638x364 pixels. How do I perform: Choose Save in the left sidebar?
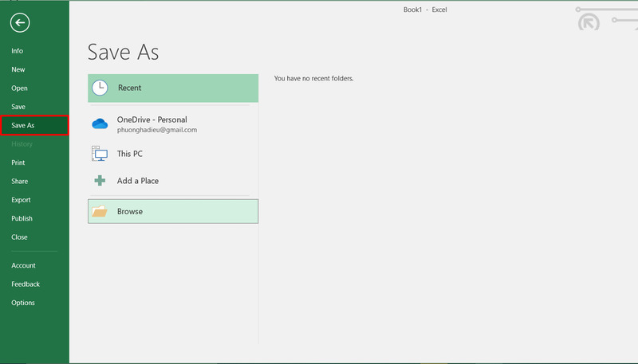click(x=18, y=107)
